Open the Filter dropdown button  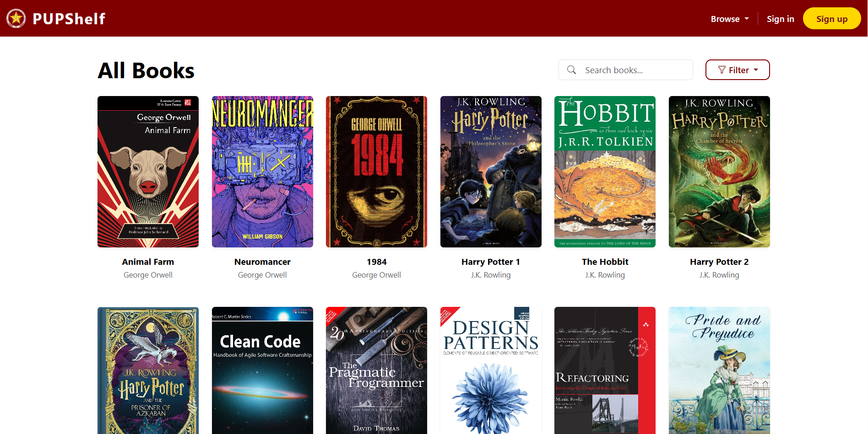[738, 70]
